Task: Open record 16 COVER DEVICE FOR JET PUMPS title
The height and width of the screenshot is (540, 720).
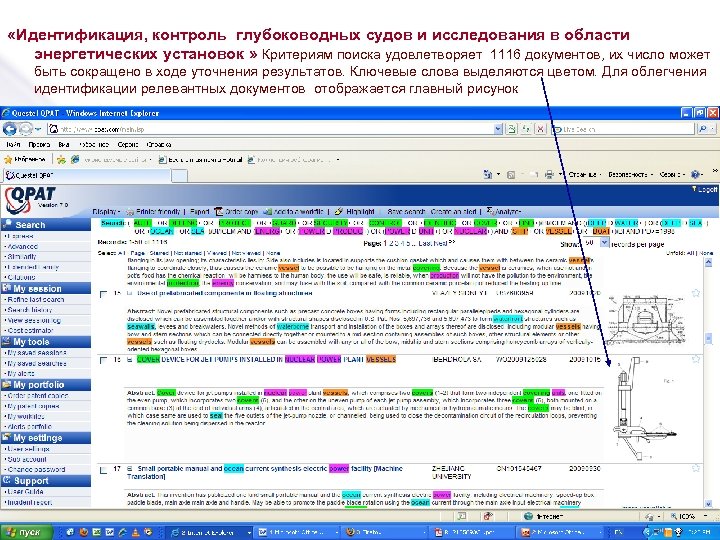Action: click(x=266, y=359)
